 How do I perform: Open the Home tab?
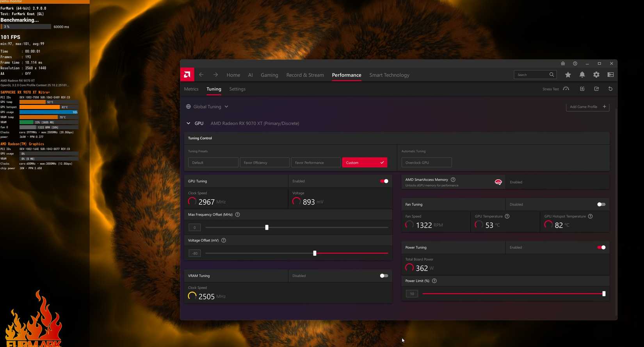233,75
